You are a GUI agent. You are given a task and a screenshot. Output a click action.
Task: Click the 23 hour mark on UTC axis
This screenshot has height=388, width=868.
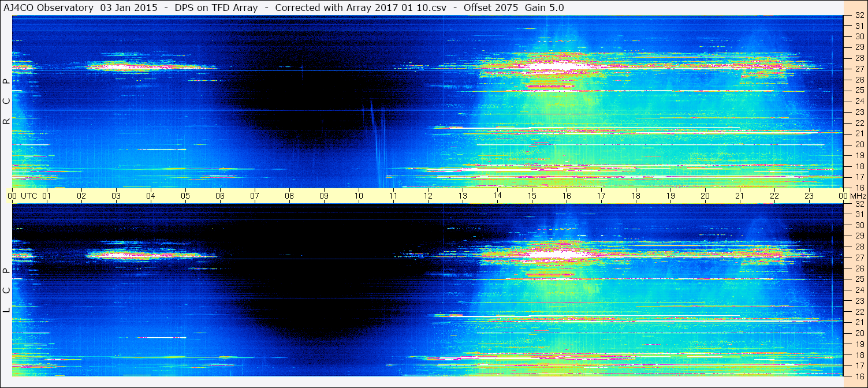point(809,196)
